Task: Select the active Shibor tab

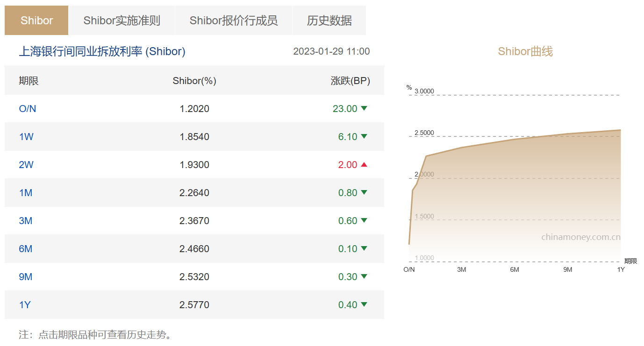Action: [x=36, y=21]
